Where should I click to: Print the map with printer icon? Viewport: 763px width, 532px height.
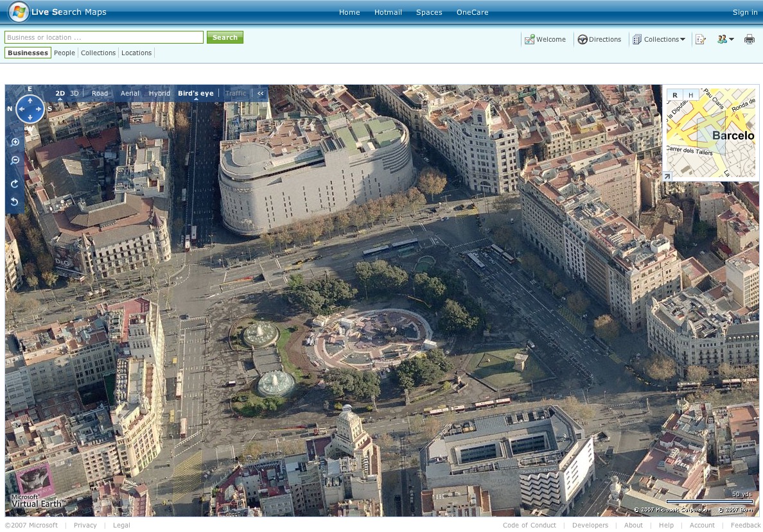750,39
